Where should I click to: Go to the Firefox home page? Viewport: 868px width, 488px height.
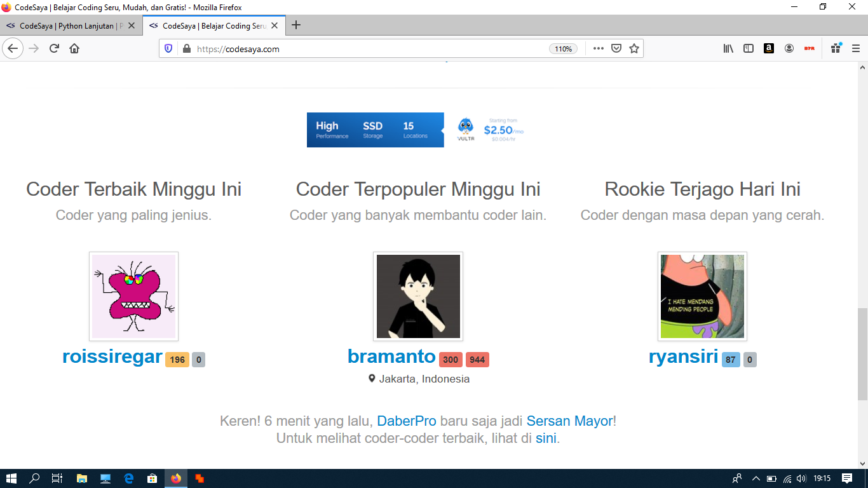[74, 48]
